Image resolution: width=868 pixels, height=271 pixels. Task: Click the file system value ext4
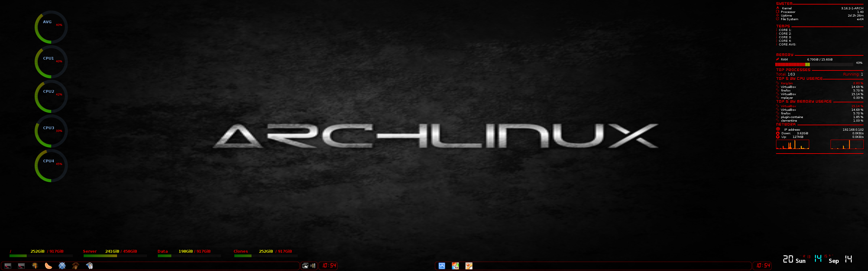[860, 19]
